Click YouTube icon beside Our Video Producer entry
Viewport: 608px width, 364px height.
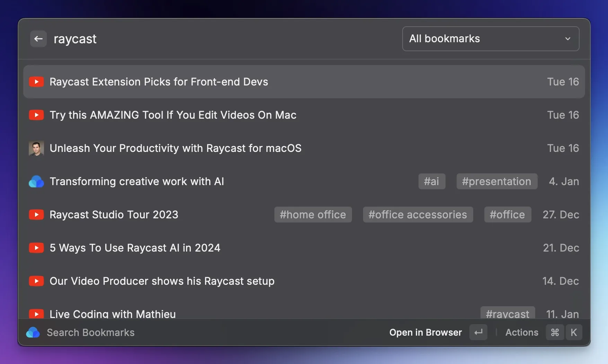(36, 281)
